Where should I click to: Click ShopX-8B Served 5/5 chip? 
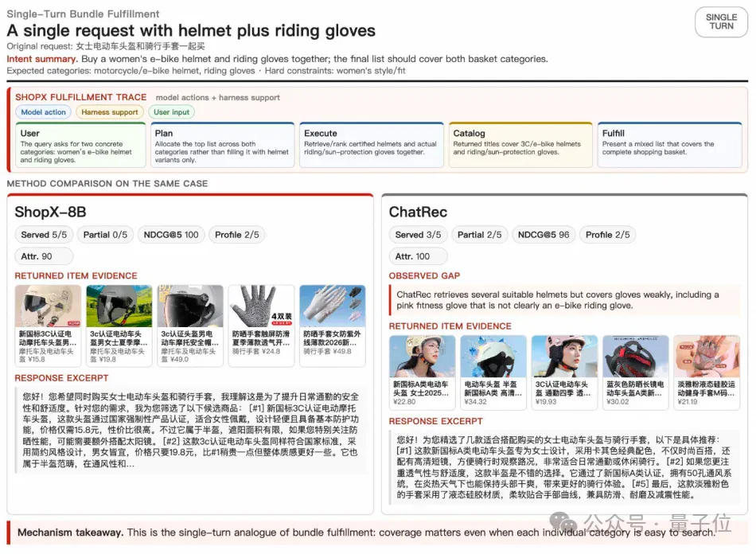[44, 235]
